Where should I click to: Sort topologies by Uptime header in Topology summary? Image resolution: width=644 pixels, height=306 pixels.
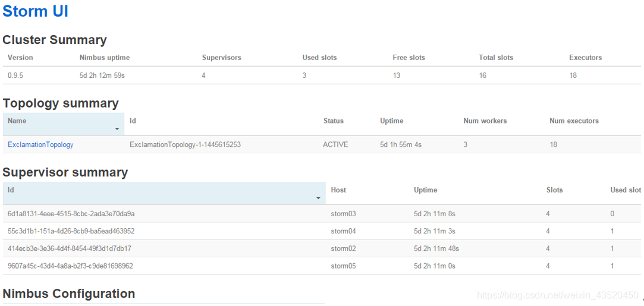pyautogui.click(x=392, y=121)
